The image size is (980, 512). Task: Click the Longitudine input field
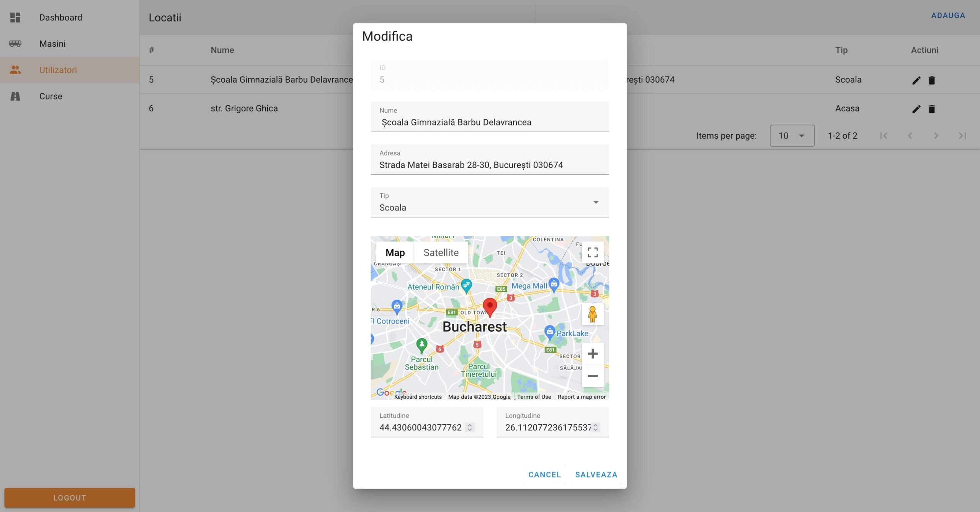tap(552, 422)
